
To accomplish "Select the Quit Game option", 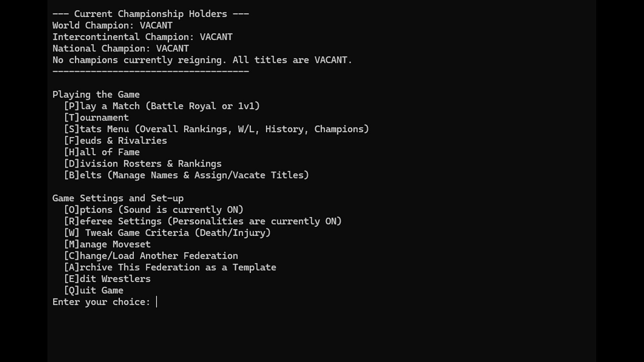I will click(94, 290).
